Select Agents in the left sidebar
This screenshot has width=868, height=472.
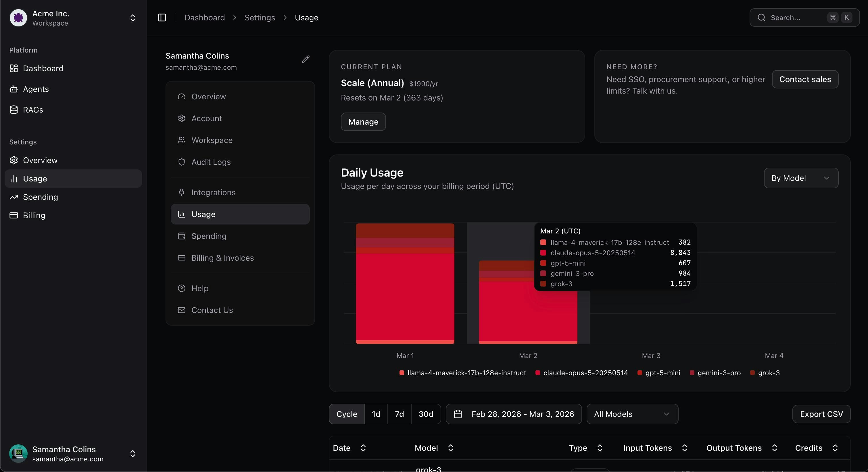click(36, 89)
